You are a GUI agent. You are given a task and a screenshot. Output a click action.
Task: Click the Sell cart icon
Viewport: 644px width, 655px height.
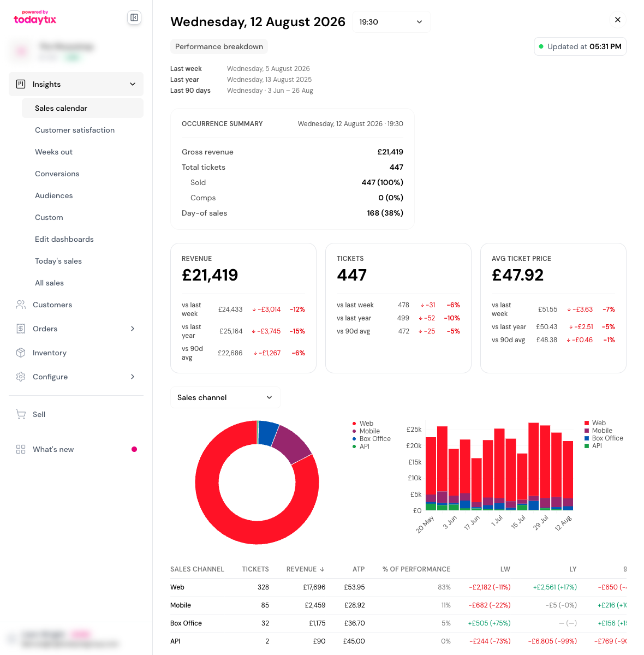pos(21,414)
